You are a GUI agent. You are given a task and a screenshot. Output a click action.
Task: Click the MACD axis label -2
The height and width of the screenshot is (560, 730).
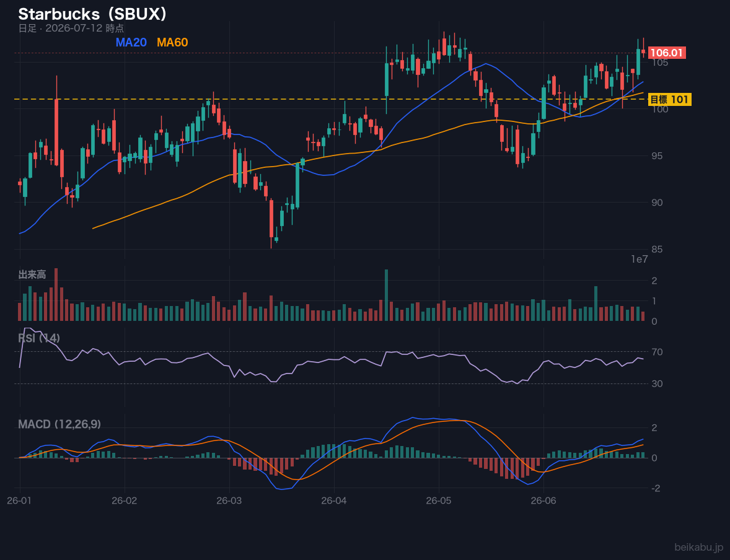[656, 488]
